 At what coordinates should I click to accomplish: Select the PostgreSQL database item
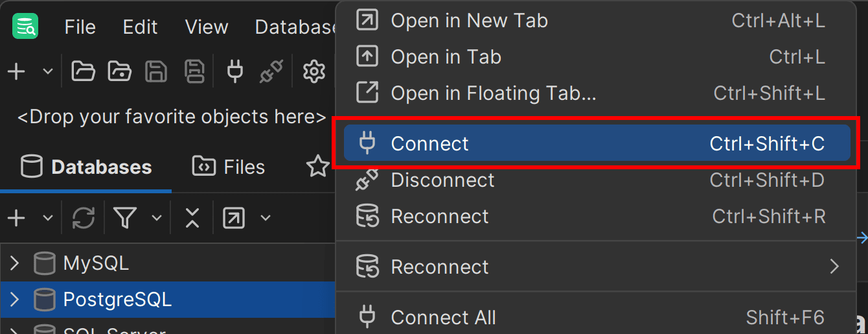pos(117,300)
